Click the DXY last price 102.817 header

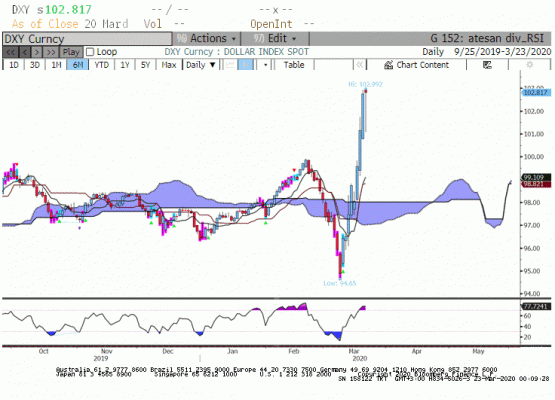coord(52,10)
